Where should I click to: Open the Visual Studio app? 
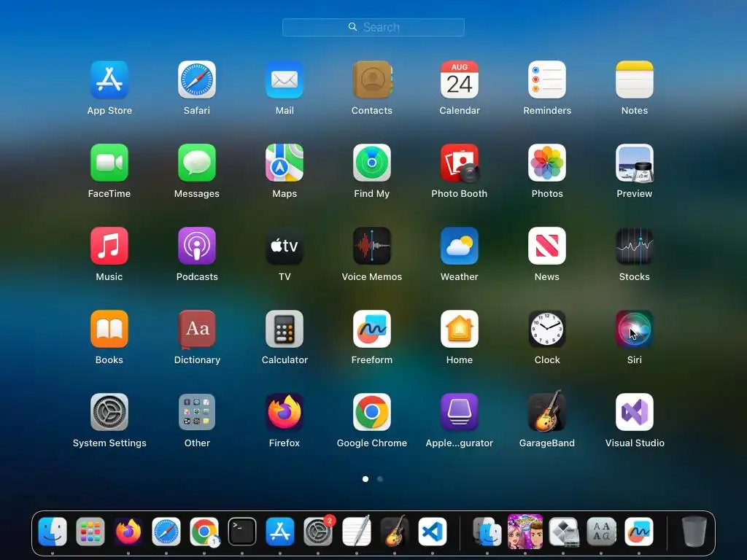click(x=635, y=412)
